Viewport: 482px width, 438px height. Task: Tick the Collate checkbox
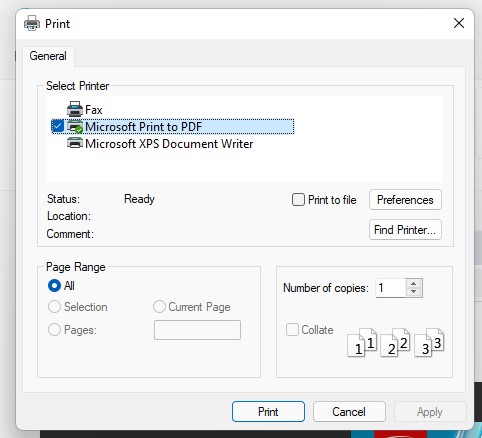point(292,330)
